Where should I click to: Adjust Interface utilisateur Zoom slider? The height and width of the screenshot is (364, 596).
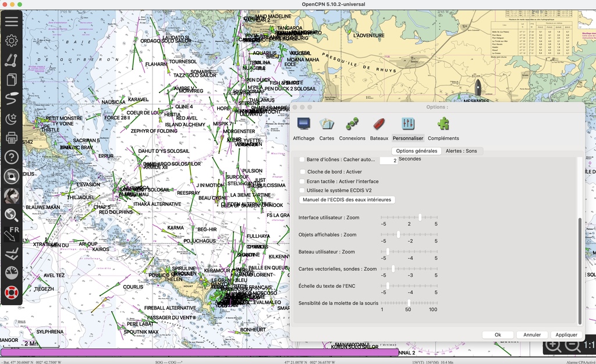409,217
